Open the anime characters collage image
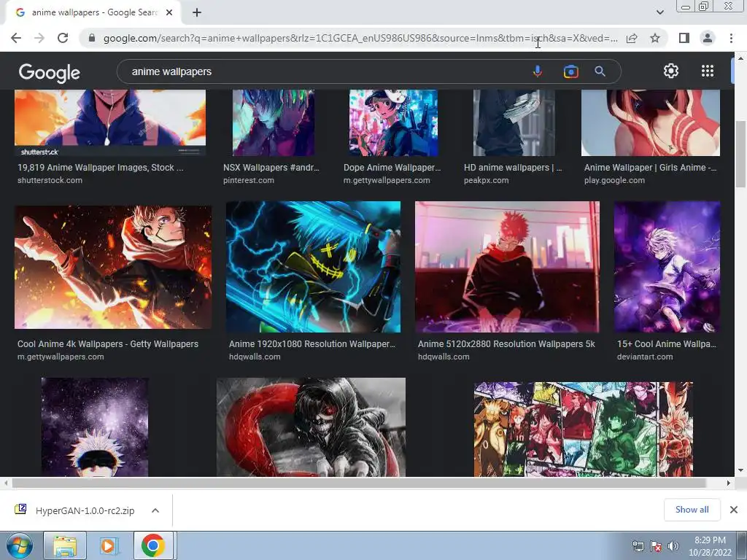747x560 pixels. pyautogui.click(x=583, y=429)
